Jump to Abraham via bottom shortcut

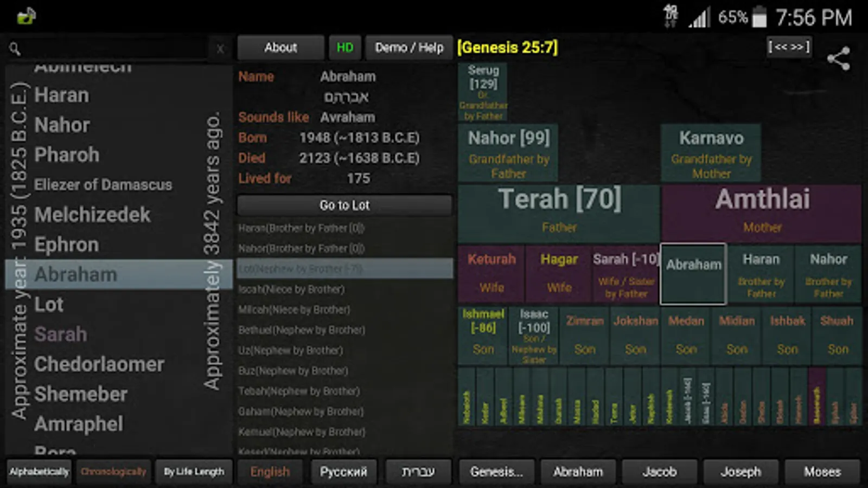click(x=578, y=472)
